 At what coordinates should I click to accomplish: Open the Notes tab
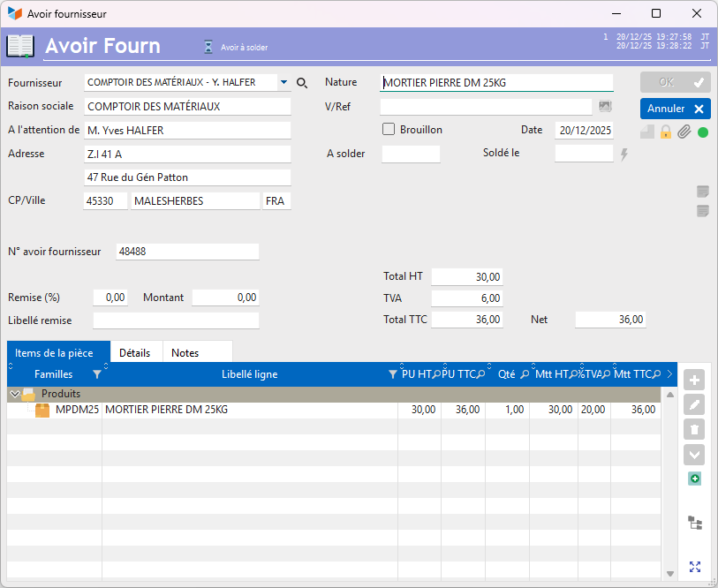pos(185,352)
